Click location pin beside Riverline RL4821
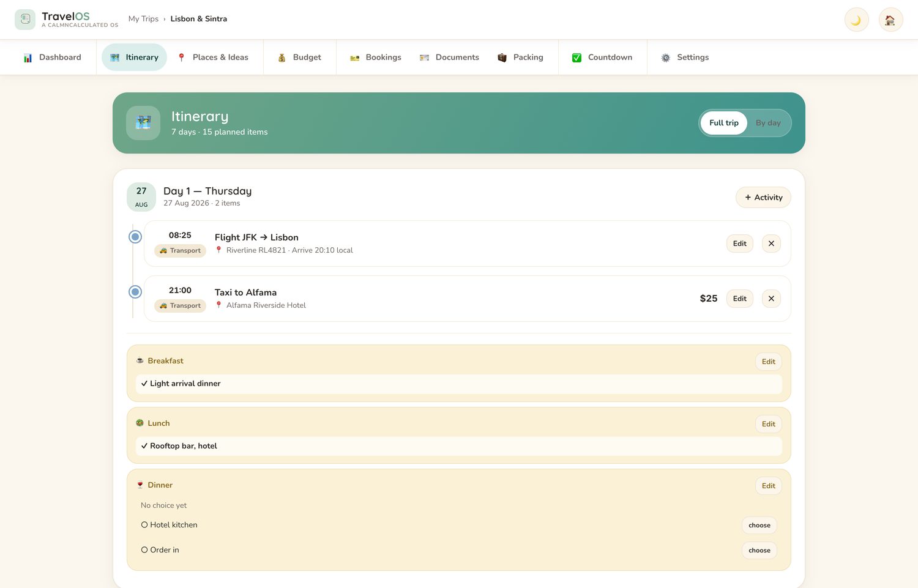Image resolution: width=918 pixels, height=588 pixels. pyautogui.click(x=218, y=250)
